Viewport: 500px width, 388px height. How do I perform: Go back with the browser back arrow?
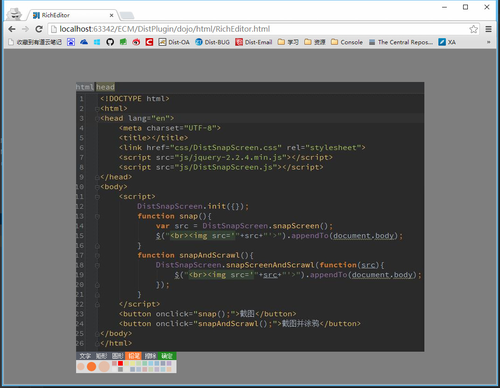[12, 29]
